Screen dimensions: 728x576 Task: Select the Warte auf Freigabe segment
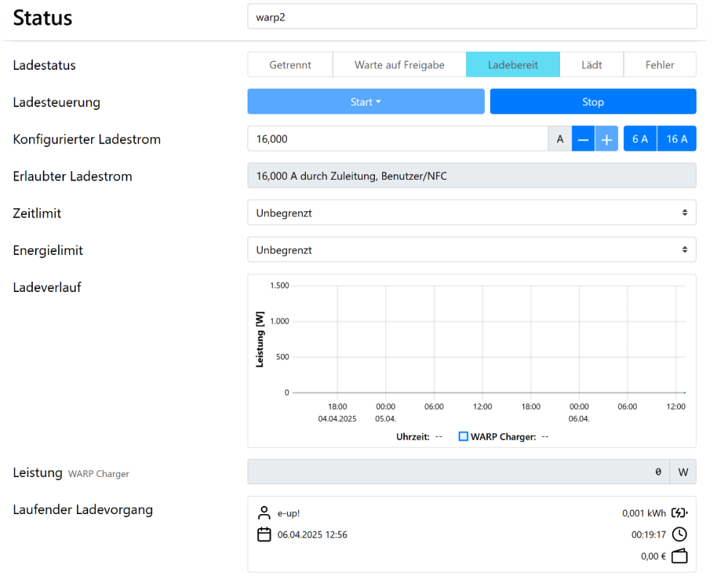click(x=399, y=65)
